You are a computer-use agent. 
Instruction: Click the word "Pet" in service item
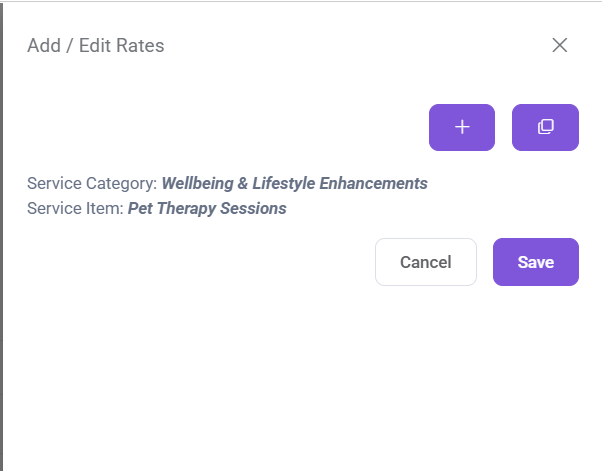[141, 209]
